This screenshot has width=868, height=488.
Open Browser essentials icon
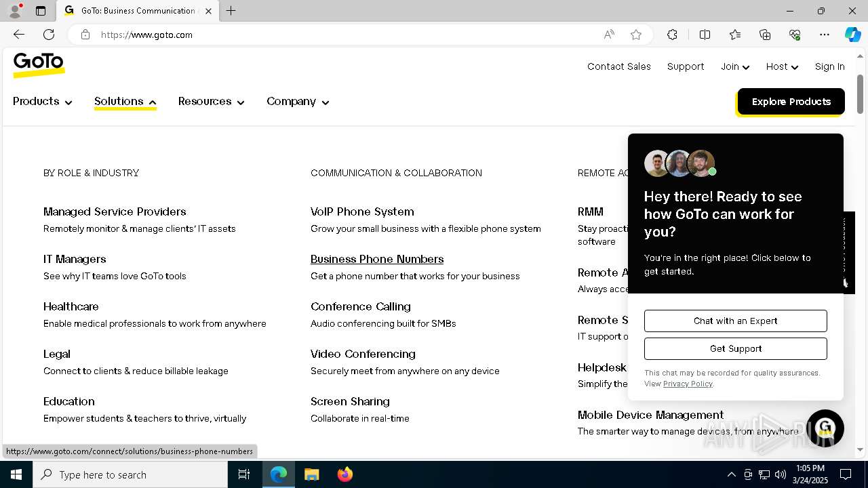pyautogui.click(x=795, y=35)
